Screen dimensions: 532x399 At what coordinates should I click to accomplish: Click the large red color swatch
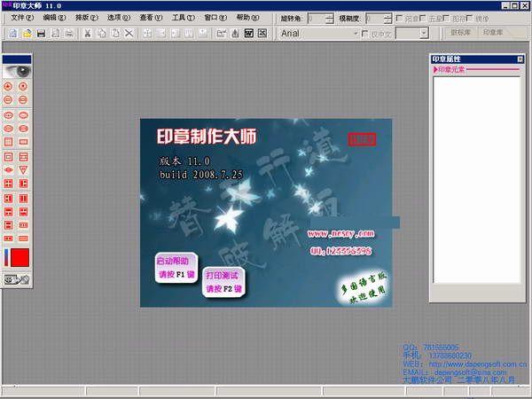coord(20,257)
